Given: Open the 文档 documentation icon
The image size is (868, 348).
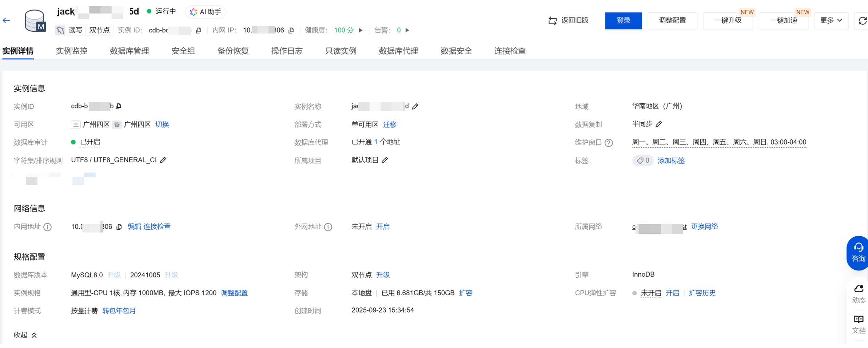Looking at the screenshot, I should (x=859, y=324).
